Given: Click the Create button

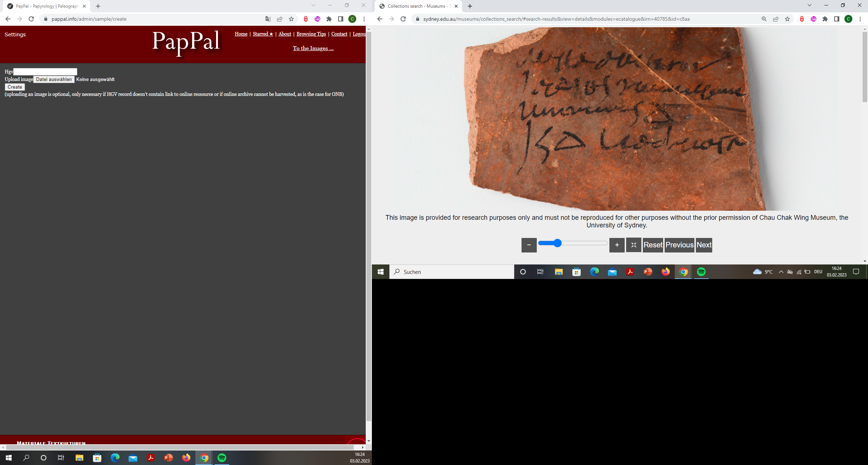Looking at the screenshot, I should click(15, 87).
